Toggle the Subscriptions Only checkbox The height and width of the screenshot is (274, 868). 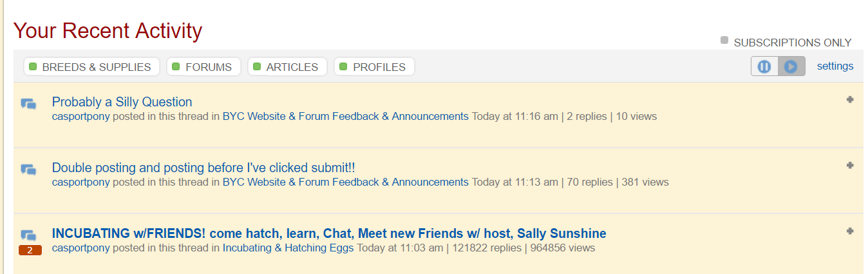[x=724, y=41]
